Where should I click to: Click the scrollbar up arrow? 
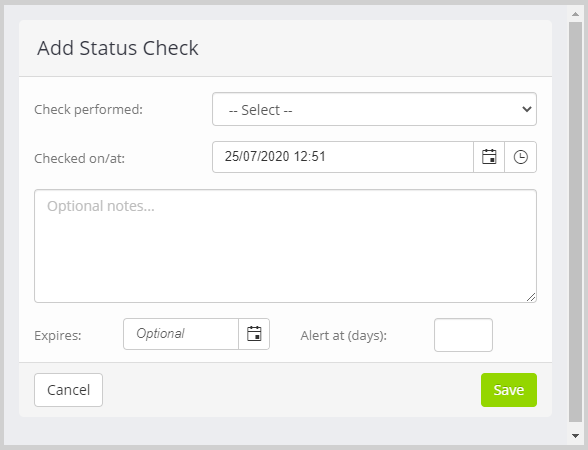pos(575,14)
